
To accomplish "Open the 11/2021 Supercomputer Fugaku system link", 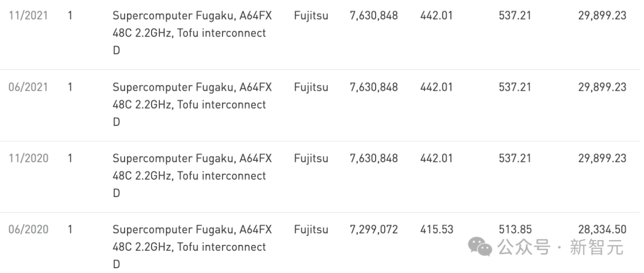I will tap(192, 33).
